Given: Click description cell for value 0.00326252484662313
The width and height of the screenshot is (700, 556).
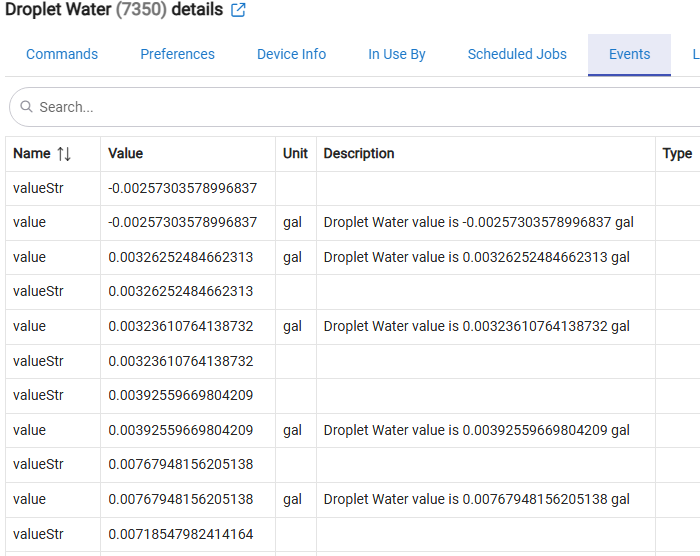Looking at the screenshot, I should (476, 257).
